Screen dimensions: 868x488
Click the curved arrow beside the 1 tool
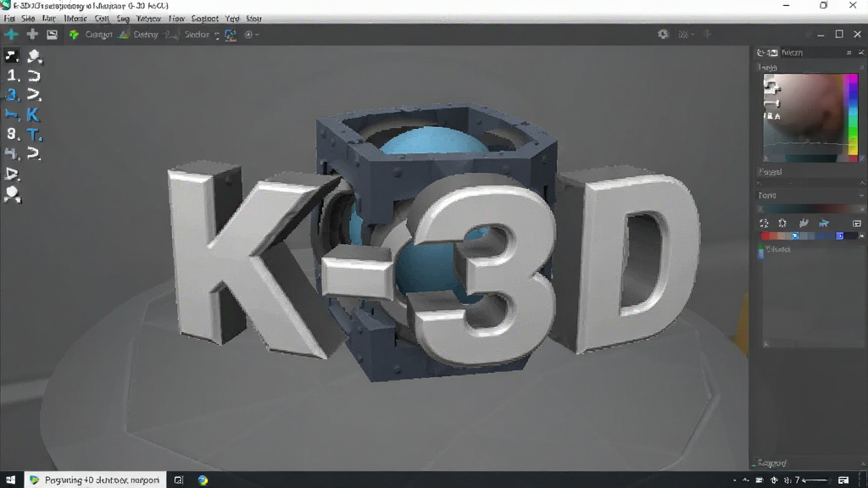click(x=34, y=75)
